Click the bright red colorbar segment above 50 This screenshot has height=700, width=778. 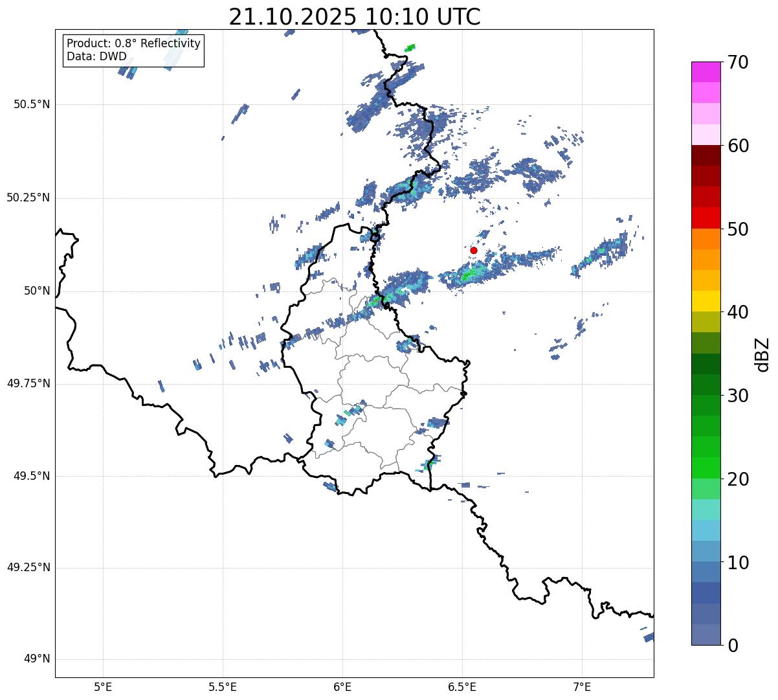tap(706, 218)
